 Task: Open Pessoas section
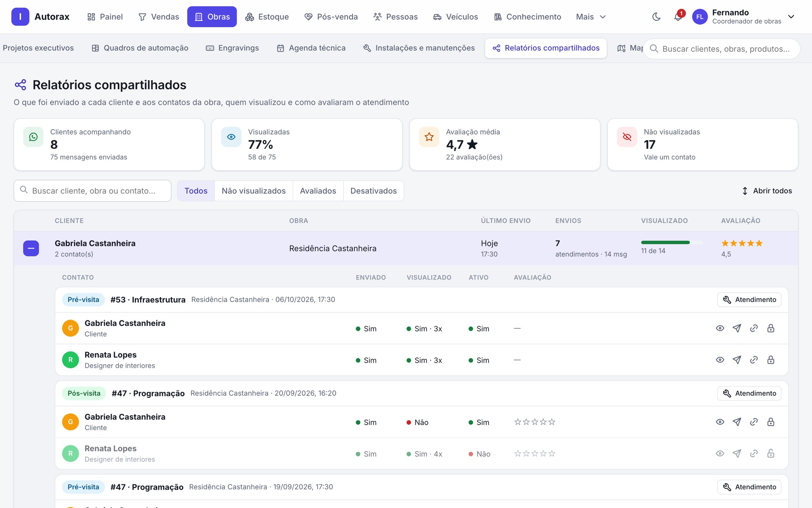tap(395, 17)
